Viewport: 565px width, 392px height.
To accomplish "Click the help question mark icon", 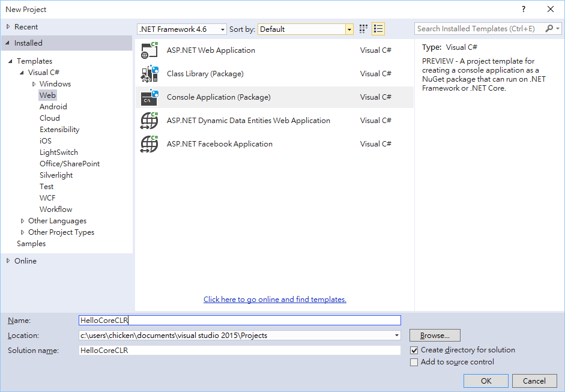I will pos(524,9).
